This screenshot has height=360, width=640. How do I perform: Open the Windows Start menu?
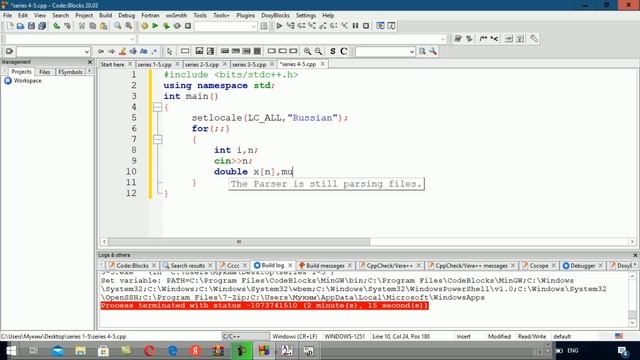(11, 351)
